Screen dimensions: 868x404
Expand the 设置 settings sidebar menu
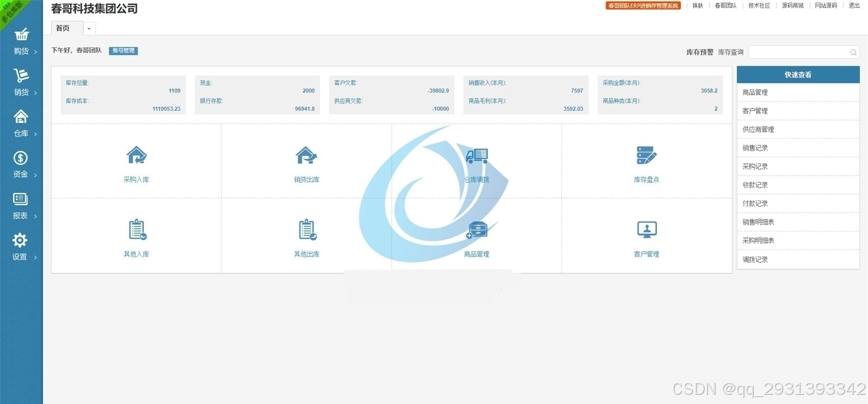[x=21, y=247]
